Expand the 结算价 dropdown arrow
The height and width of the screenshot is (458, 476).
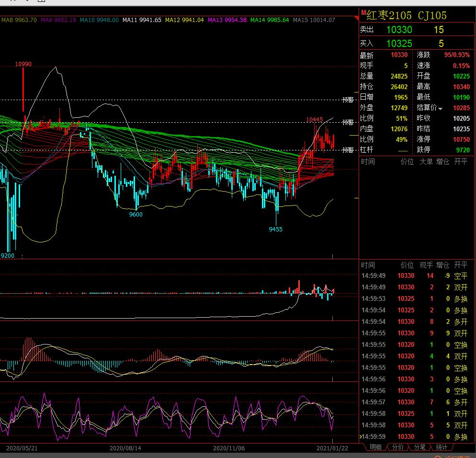[x=440, y=109]
